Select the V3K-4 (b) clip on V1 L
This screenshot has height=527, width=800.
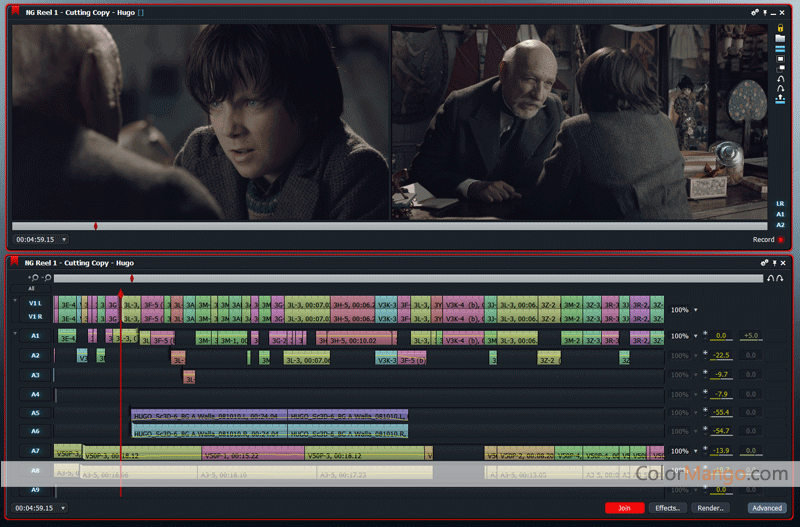[x=463, y=305]
